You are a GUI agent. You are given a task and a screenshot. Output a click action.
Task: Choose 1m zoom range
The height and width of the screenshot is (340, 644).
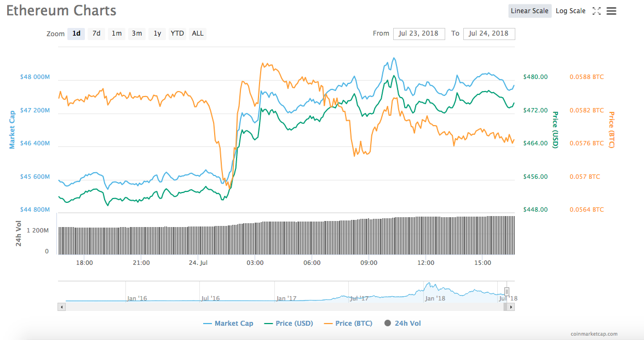click(117, 33)
